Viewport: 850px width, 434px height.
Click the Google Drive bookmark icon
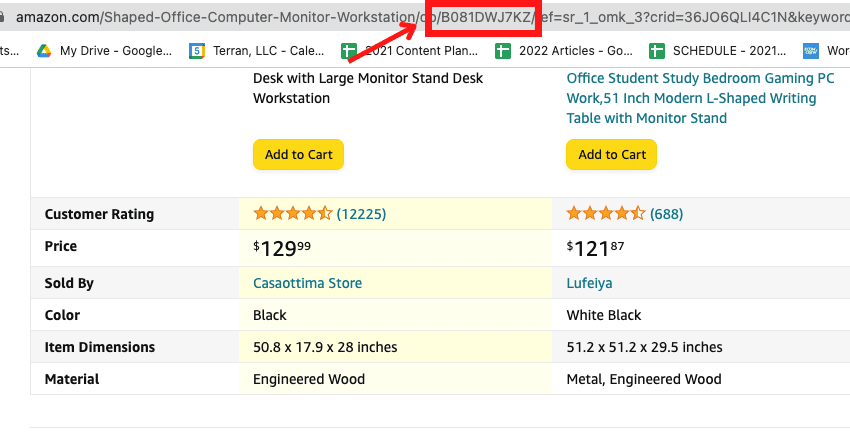(44, 51)
